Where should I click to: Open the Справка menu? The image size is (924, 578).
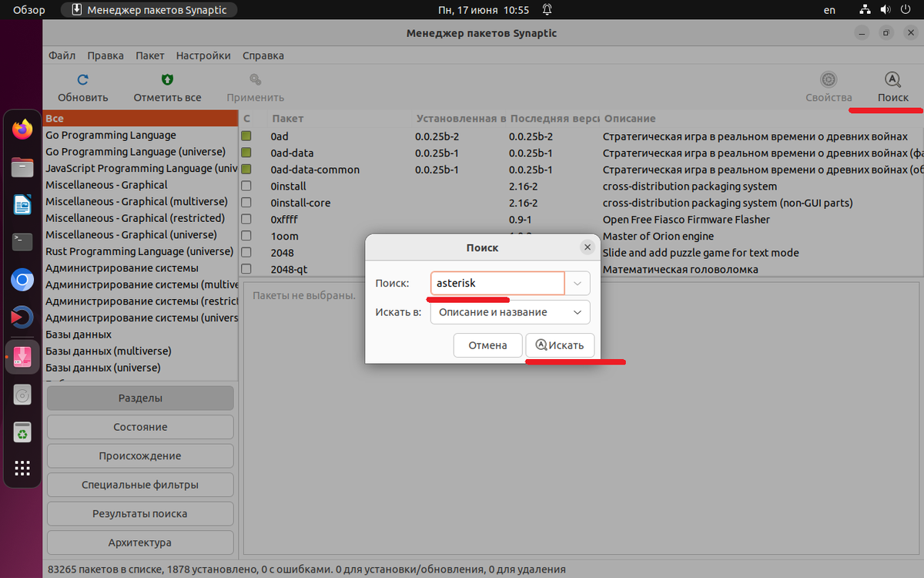pyautogui.click(x=263, y=55)
